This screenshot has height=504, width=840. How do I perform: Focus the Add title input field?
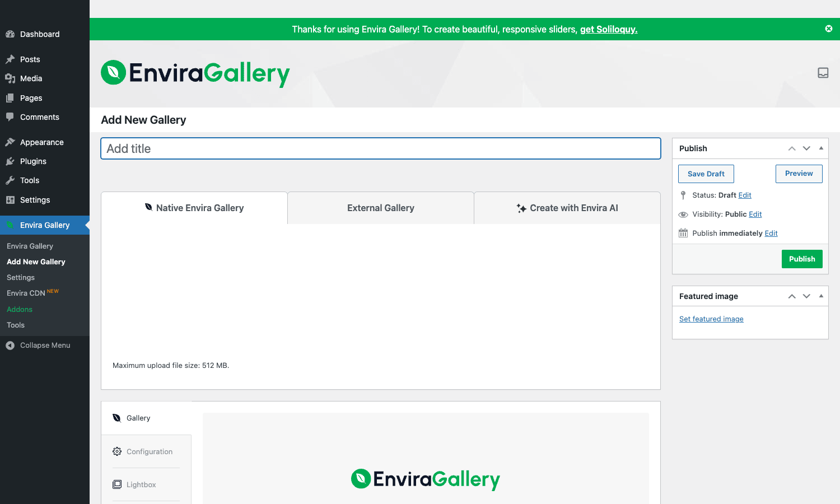pos(381,148)
